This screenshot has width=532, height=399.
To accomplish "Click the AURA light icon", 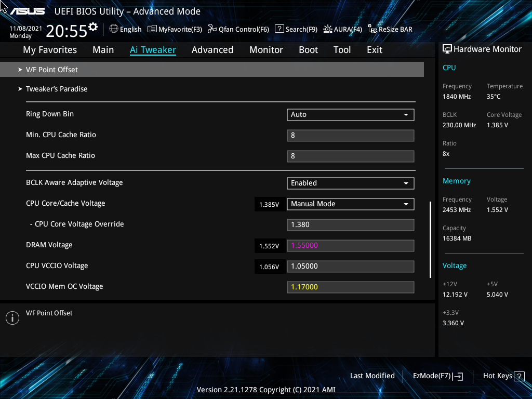I will point(327,29).
